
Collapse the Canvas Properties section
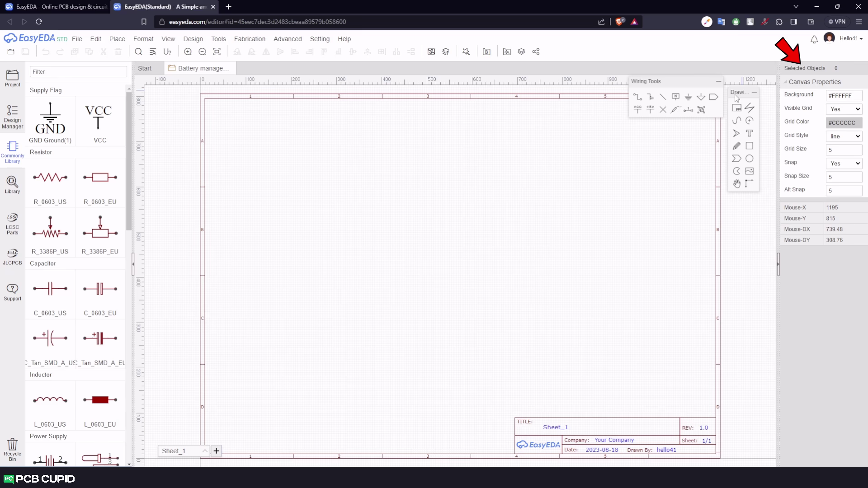(x=786, y=82)
